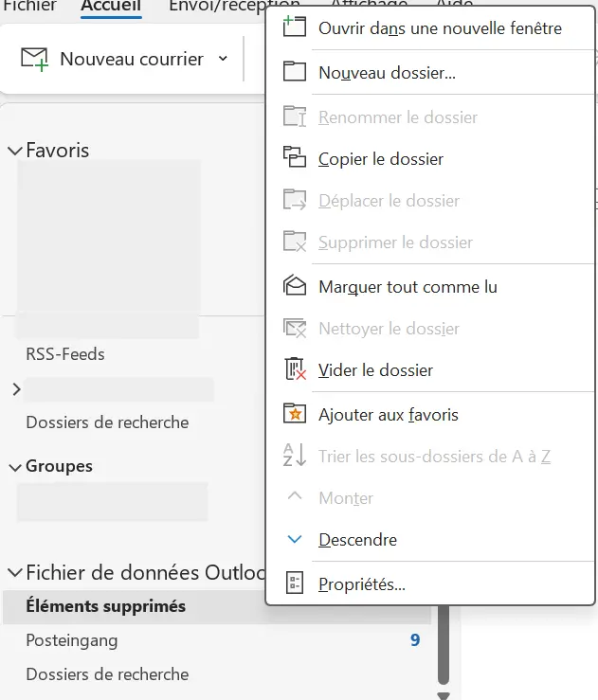Image resolution: width=598 pixels, height=700 pixels.
Task: Click the folder pane vertical scrollbar thumb
Action: pyautogui.click(x=444, y=645)
